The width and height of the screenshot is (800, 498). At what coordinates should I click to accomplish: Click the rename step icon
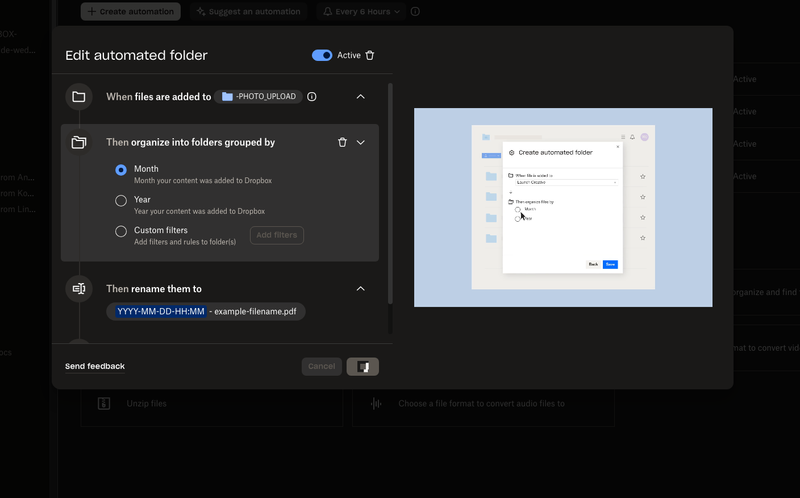click(x=79, y=289)
